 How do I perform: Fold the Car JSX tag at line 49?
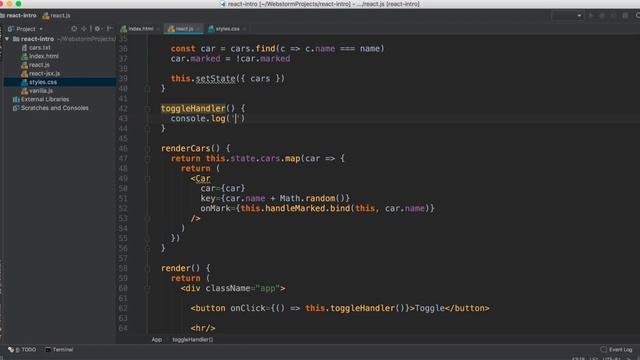click(x=147, y=178)
